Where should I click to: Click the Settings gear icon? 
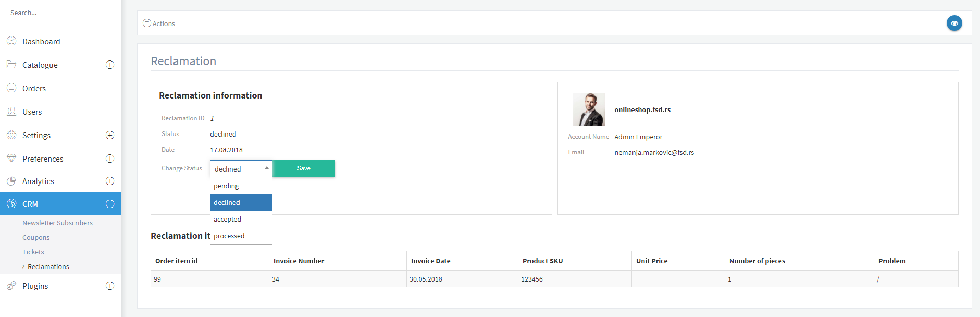tap(11, 135)
